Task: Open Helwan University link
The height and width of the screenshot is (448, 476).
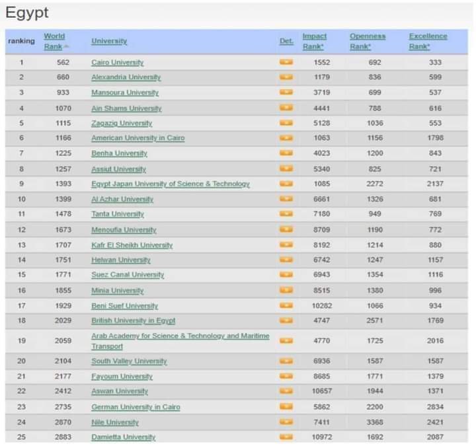Action: point(121,260)
